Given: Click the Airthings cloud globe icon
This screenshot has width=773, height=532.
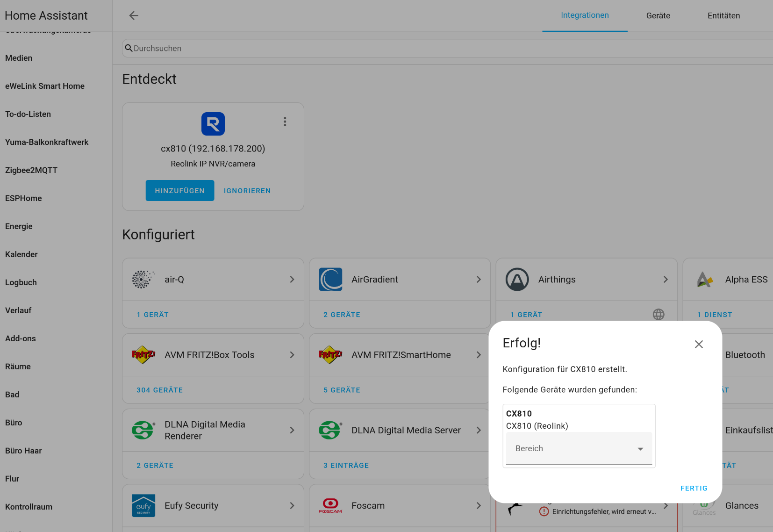Looking at the screenshot, I should click(658, 315).
